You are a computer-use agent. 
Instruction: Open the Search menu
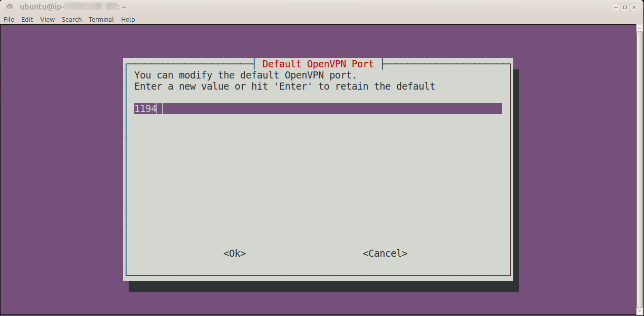pos(71,19)
